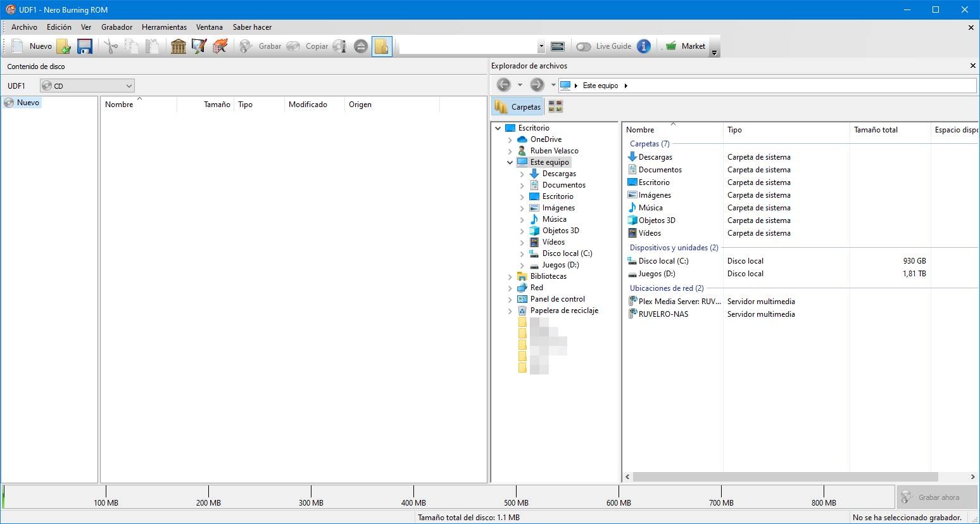Expand the OneDrive tree node
Image resolution: width=980 pixels, height=524 pixels.
pyautogui.click(x=510, y=139)
